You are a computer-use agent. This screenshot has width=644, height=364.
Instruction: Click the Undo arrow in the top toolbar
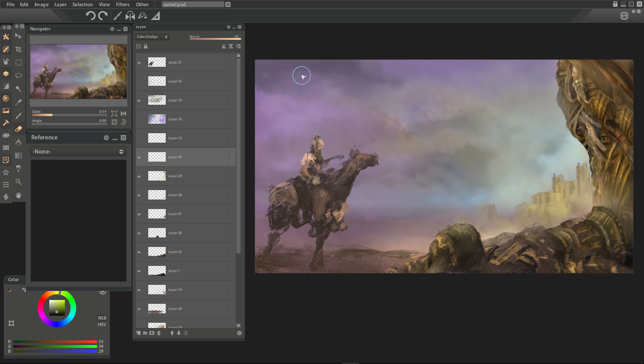[90, 16]
